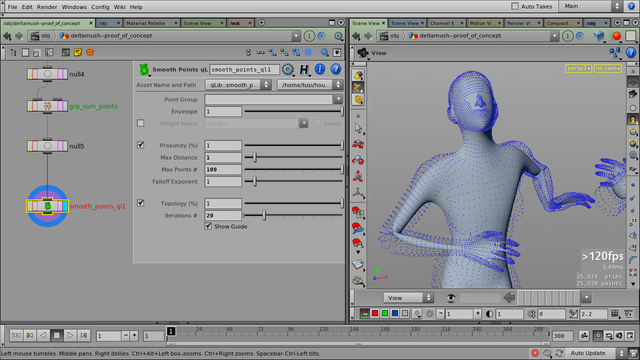
Task: Open the blue info icon for smooth_points_ql1
Action: [x=320, y=69]
